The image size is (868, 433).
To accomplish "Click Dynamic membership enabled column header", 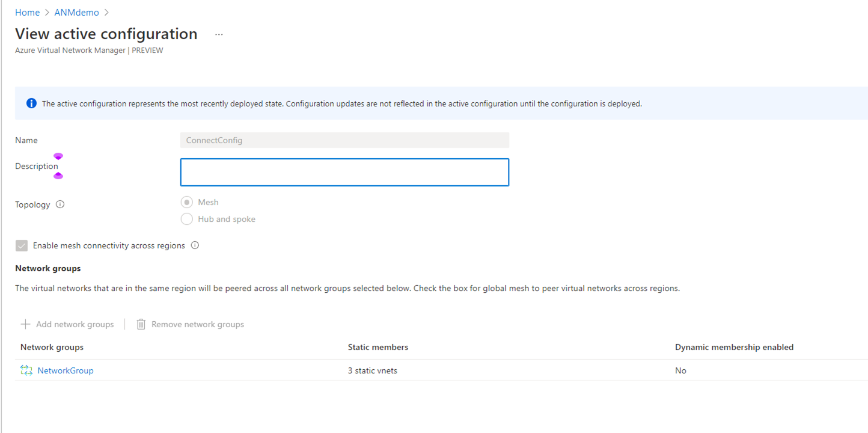I will point(734,347).
